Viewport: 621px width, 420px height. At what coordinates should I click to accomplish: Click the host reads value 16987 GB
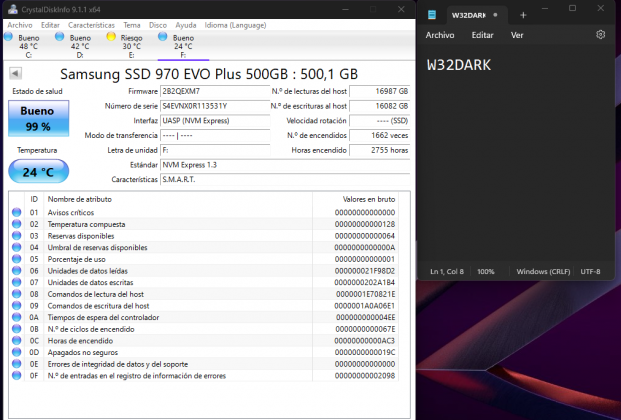tap(379, 92)
